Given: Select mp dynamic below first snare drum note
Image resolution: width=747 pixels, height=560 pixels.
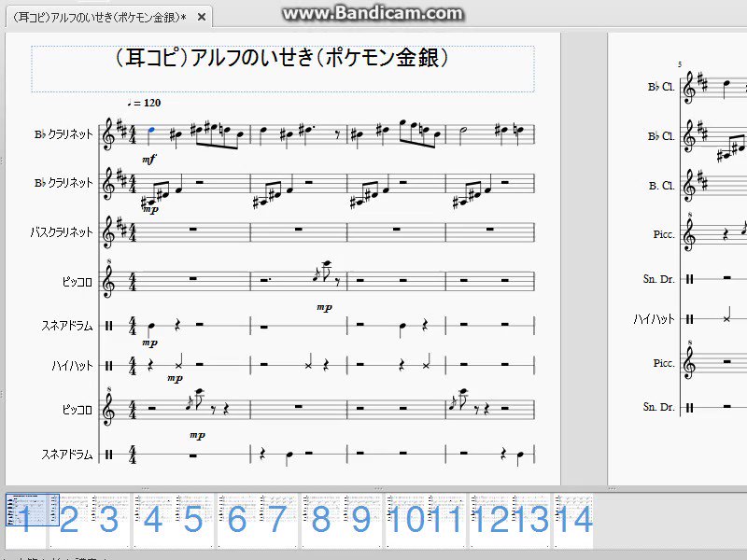Looking at the screenshot, I should (x=149, y=343).
